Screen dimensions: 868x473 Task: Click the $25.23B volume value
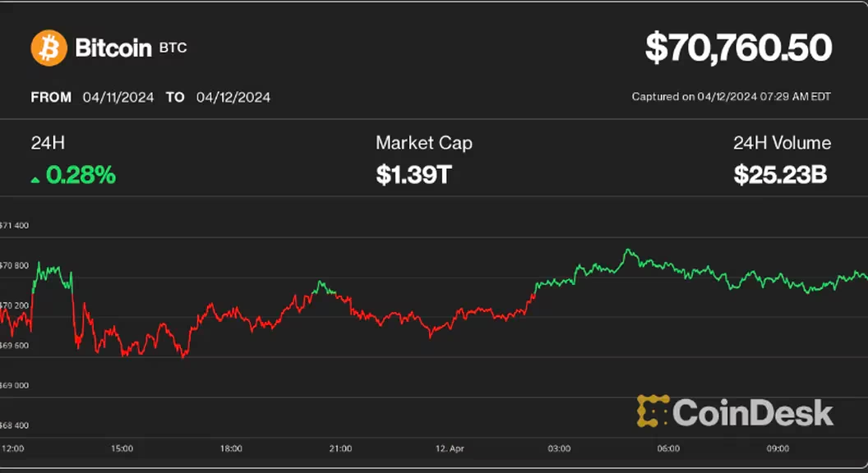pyautogui.click(x=781, y=175)
